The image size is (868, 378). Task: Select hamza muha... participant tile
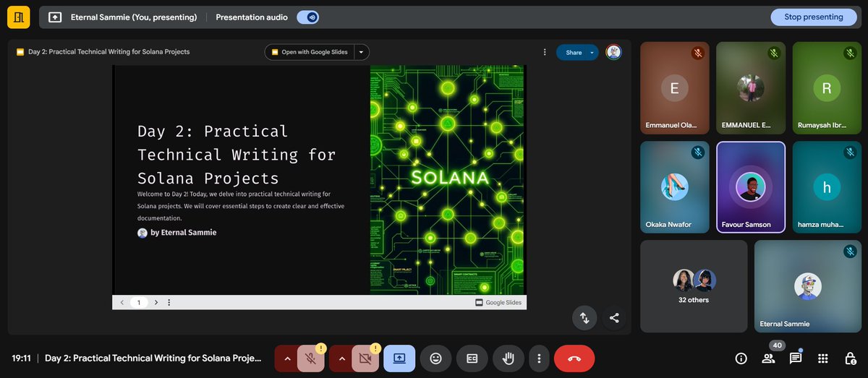[x=827, y=187]
